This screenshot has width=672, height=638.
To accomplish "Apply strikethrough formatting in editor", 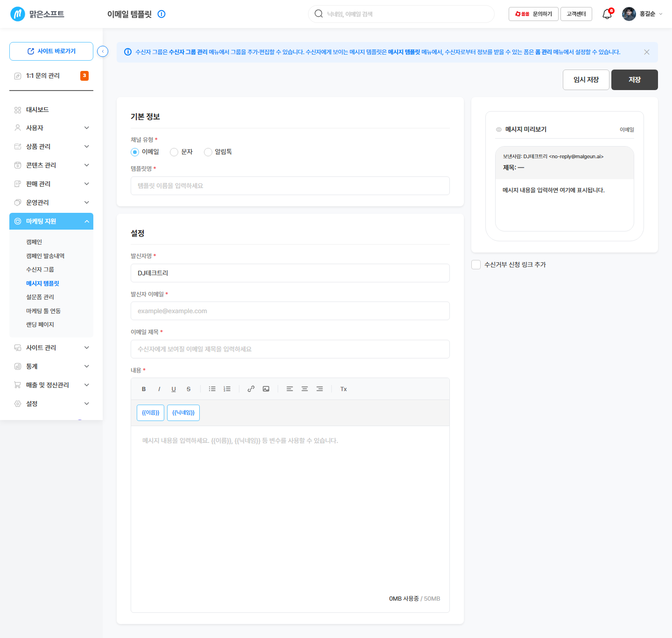I will pos(189,389).
